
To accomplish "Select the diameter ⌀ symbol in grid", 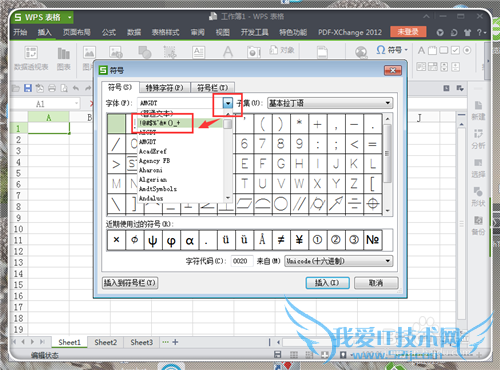I will [x=318, y=203].
